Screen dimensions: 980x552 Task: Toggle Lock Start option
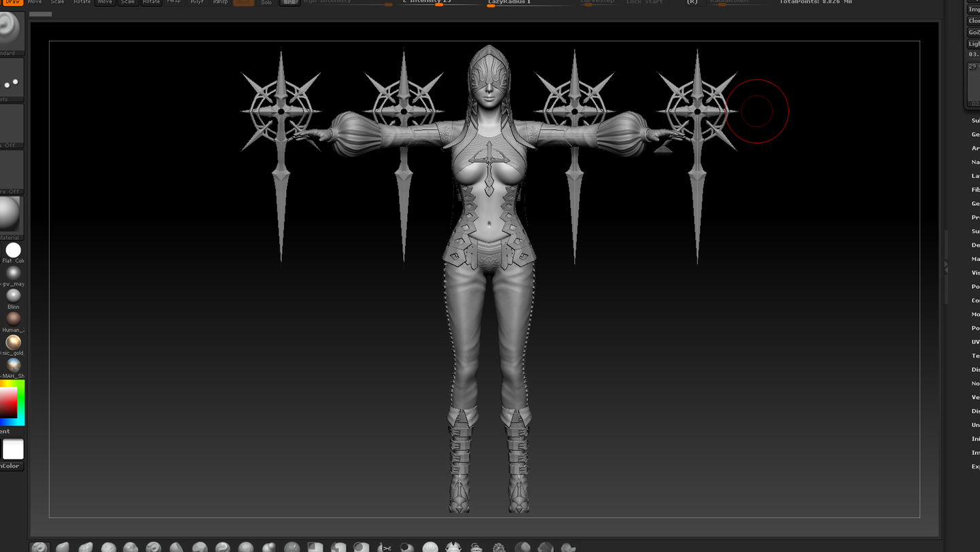point(644,2)
